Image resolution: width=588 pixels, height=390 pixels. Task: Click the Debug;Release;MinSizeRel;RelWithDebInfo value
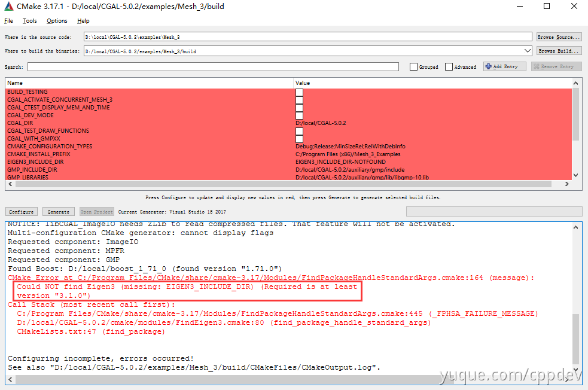[351, 146]
